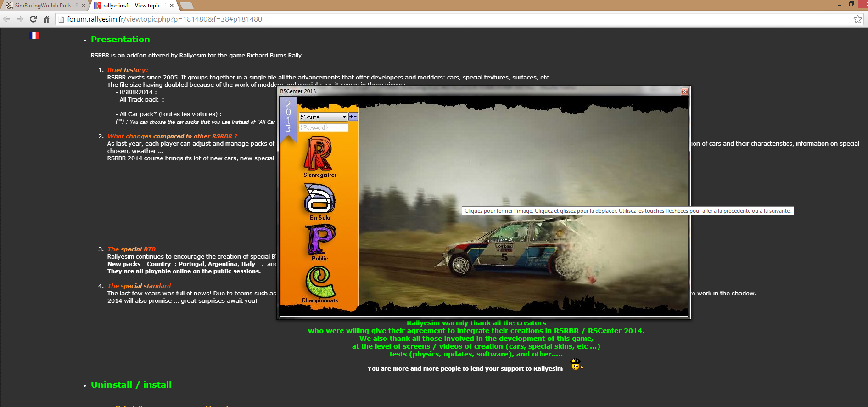Click 'Rallyesim warmly thank all the creators' text
Image resolution: width=868 pixels, height=407 pixels.
[x=476, y=323]
